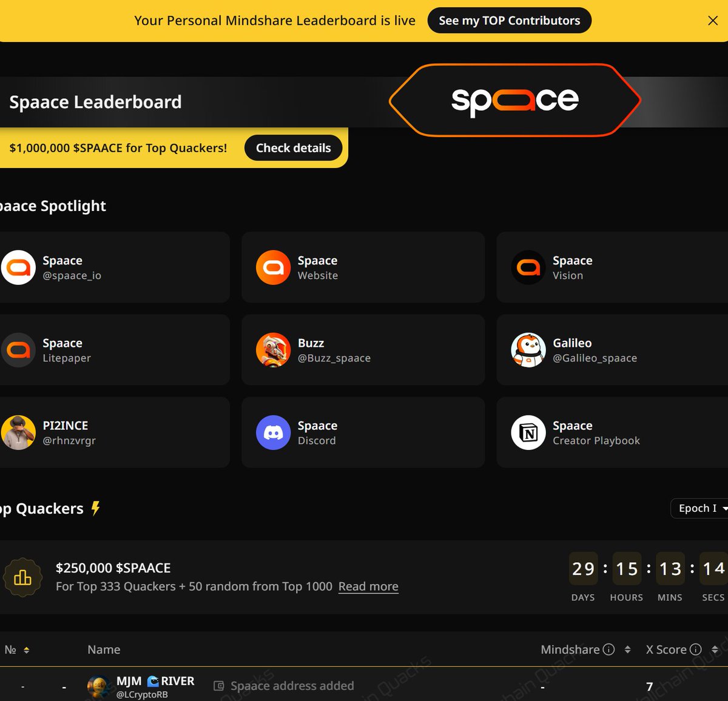Open the Spaace Litepaper icon
The width and height of the screenshot is (728, 701).
tap(18, 350)
